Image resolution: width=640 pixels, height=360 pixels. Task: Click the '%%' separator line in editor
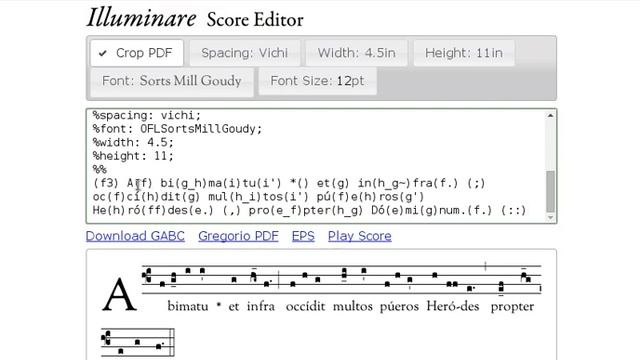coord(100,169)
